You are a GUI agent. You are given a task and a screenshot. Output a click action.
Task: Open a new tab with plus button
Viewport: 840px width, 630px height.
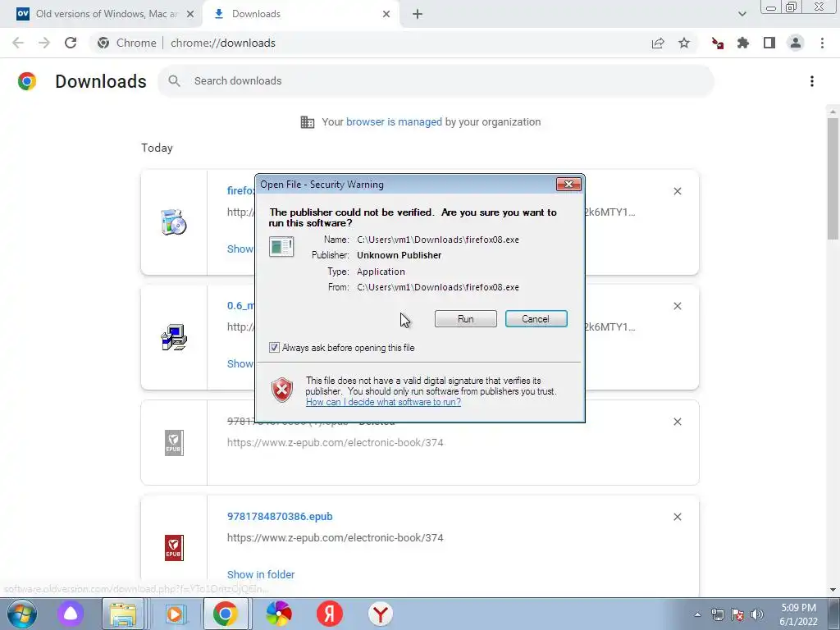click(x=418, y=14)
